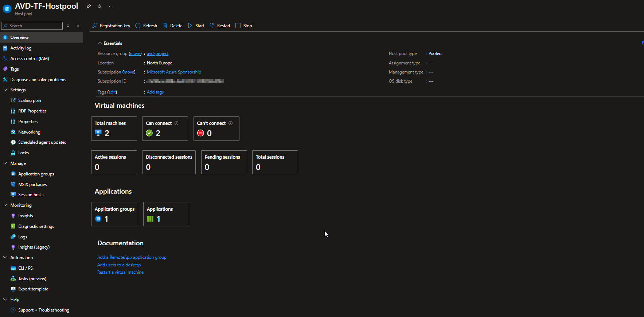Collapse the Essentials section
The image size is (644, 317).
point(100,43)
